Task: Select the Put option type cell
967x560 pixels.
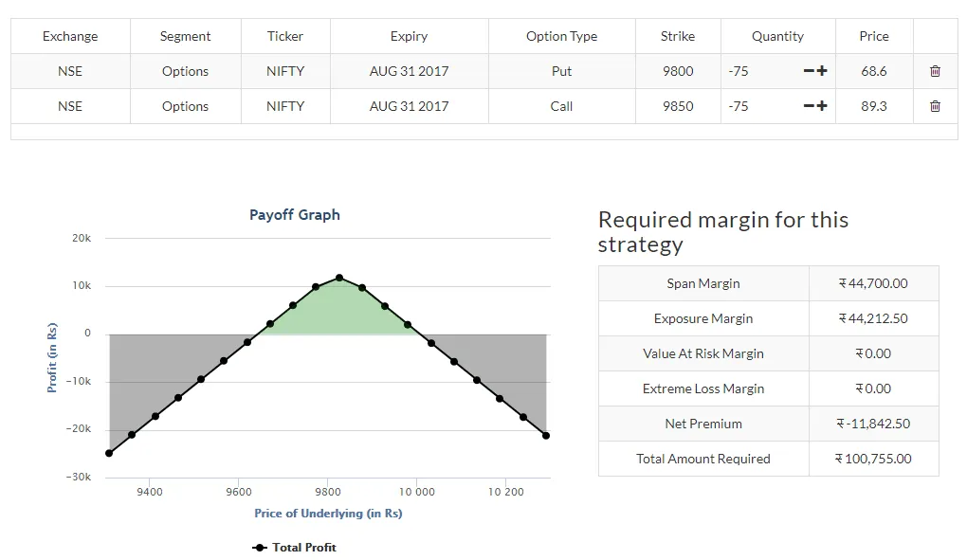Action: [x=561, y=71]
